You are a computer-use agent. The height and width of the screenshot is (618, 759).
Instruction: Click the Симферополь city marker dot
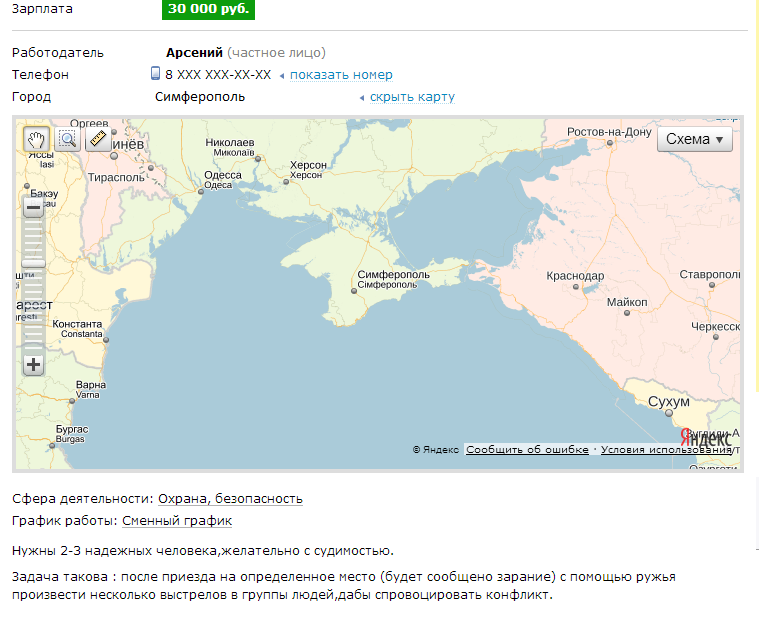[354, 291]
